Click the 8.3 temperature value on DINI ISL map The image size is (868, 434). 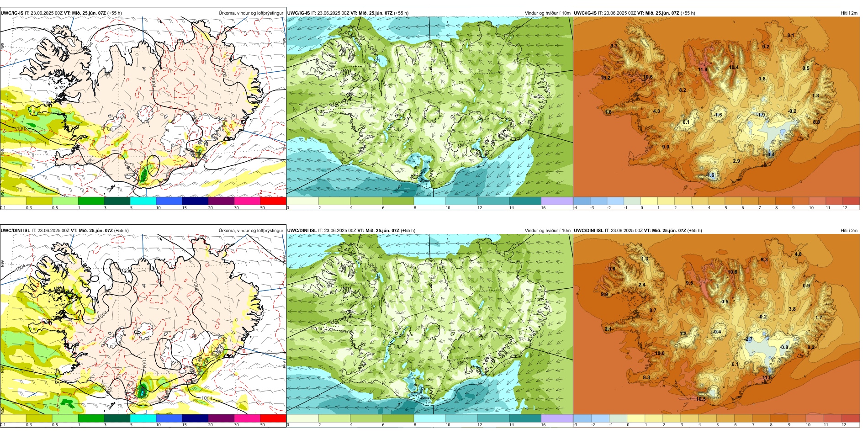tap(646, 378)
